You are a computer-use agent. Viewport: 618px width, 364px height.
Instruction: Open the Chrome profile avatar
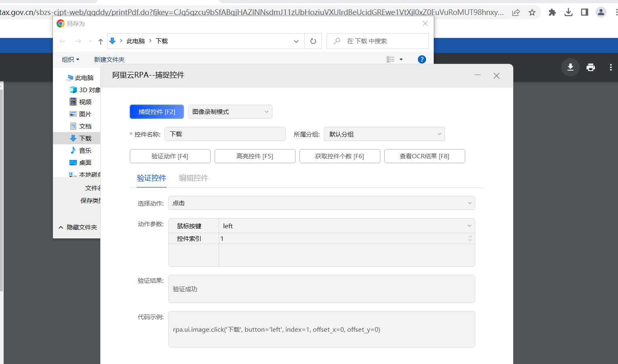pos(601,13)
